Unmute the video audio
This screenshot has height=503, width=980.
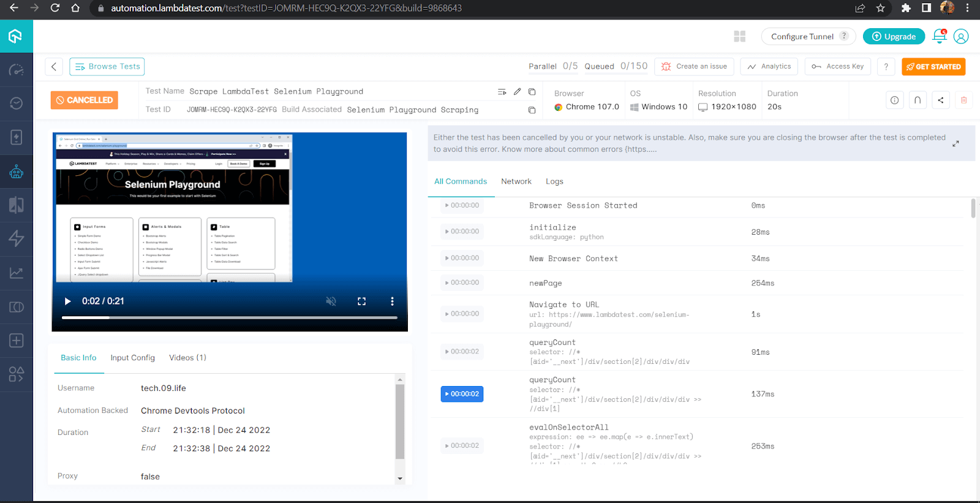point(331,301)
